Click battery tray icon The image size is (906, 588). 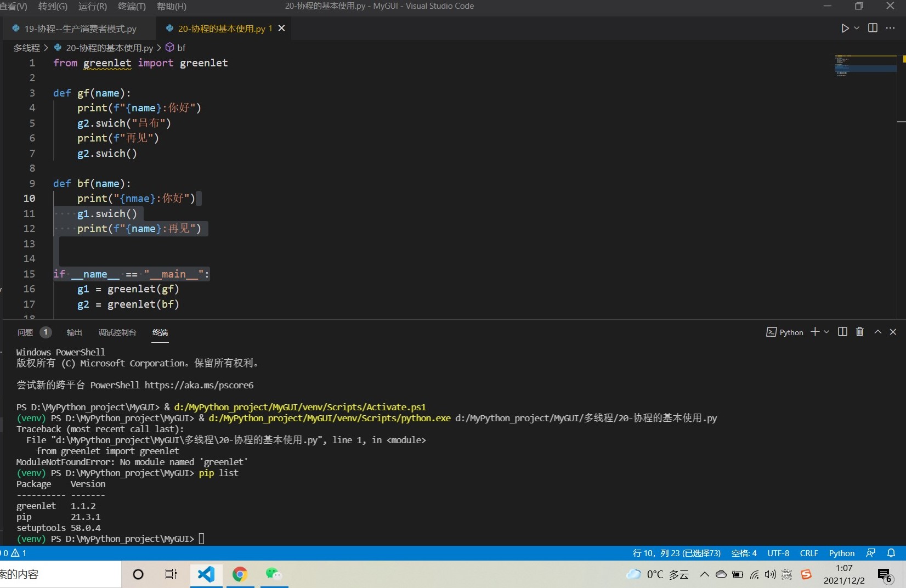click(738, 574)
